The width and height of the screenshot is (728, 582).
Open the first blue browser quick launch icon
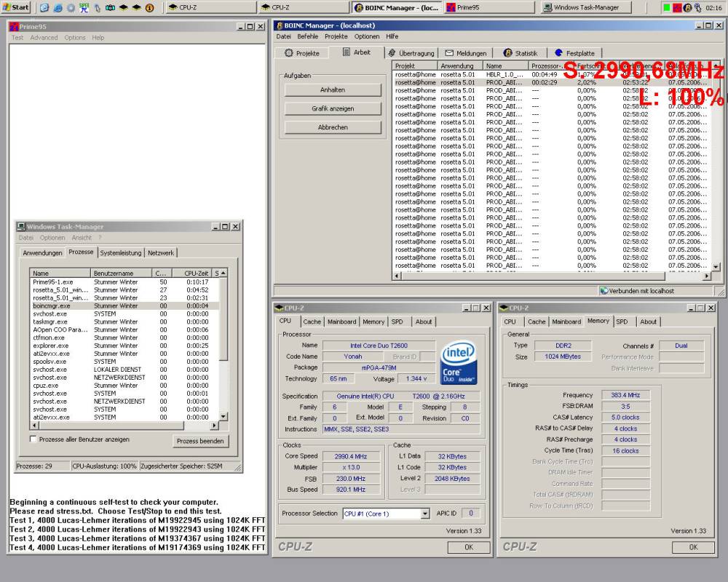44,8
